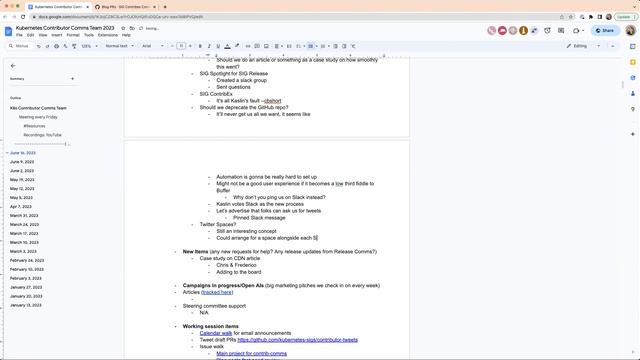Screen dimensions: 640x360
Task: Pick the text color tool
Action: click(227, 46)
